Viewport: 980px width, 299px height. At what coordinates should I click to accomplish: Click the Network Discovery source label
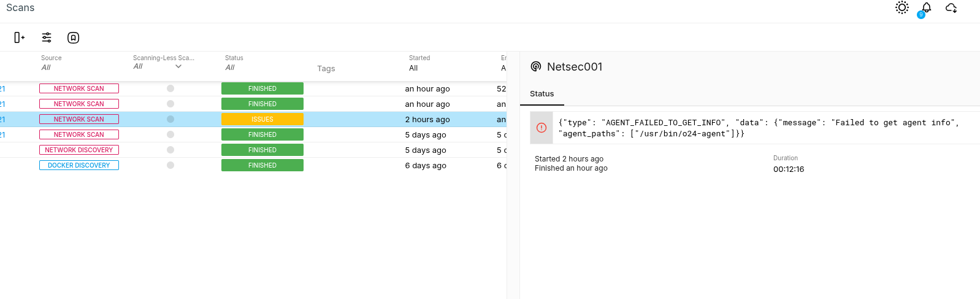point(79,150)
